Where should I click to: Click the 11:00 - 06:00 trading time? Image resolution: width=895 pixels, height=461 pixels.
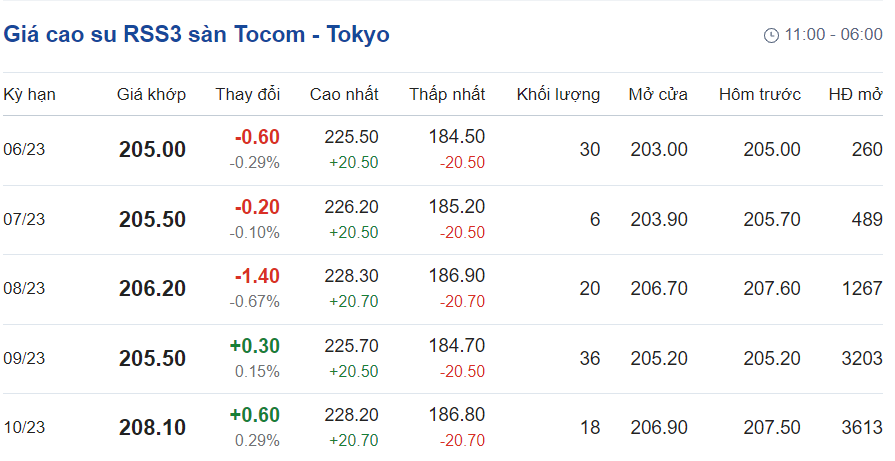pyautogui.click(x=833, y=35)
